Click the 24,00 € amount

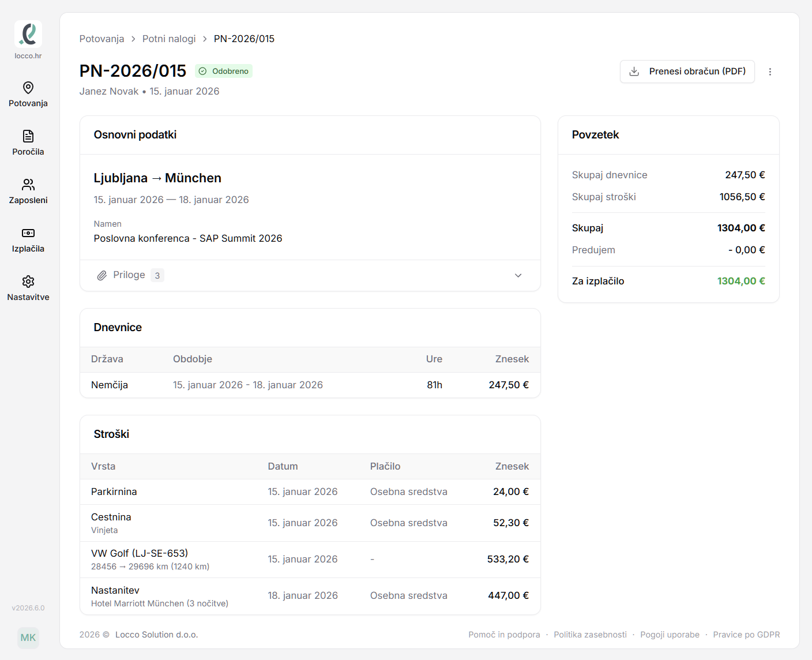511,492
